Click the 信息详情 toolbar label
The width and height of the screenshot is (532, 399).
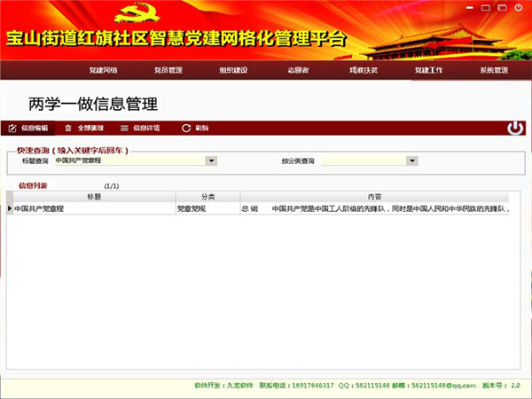tap(146, 128)
